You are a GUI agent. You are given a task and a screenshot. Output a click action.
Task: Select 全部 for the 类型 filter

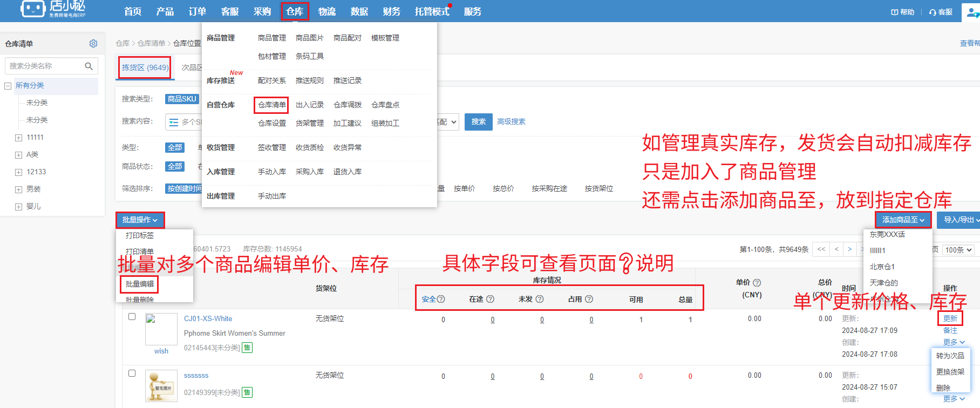tap(175, 148)
